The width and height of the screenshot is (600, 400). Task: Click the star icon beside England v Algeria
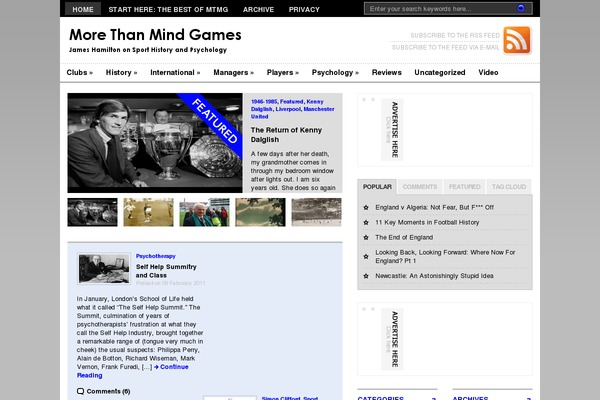(366, 207)
